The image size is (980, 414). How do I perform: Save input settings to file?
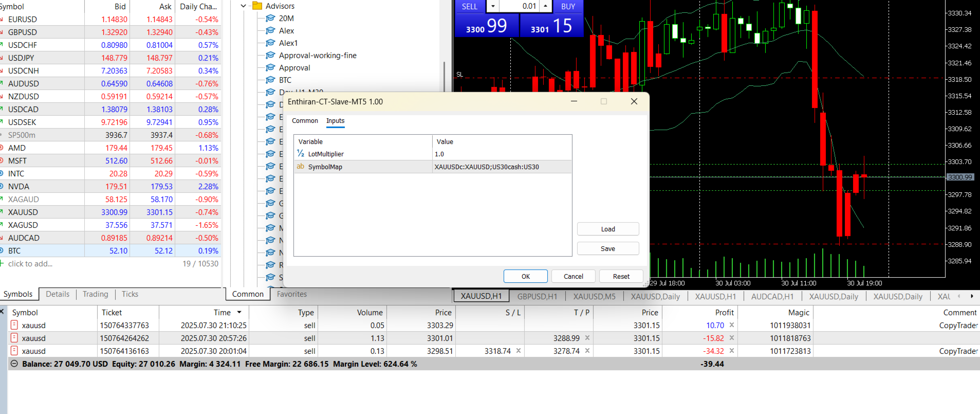[608, 248]
